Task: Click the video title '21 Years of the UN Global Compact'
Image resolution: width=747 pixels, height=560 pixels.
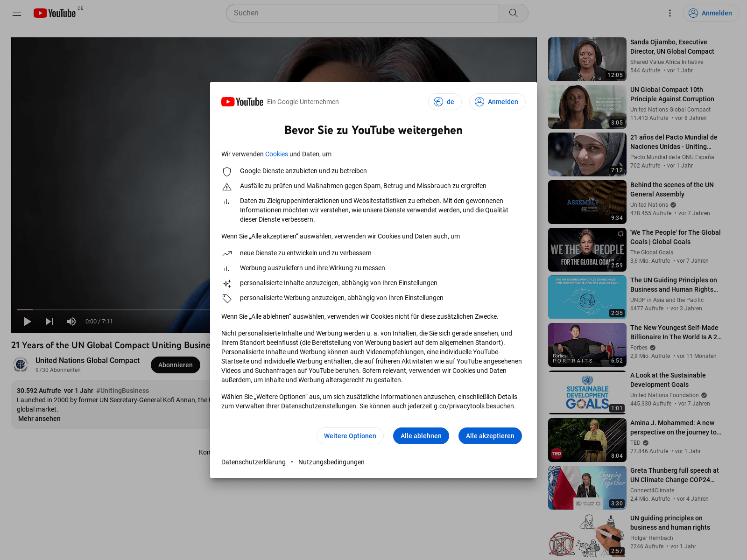Action: [111, 345]
